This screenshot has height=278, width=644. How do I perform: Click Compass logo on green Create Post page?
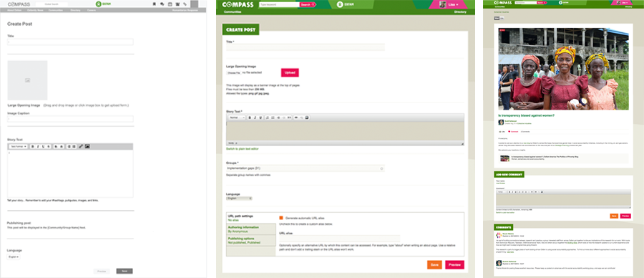238,4
